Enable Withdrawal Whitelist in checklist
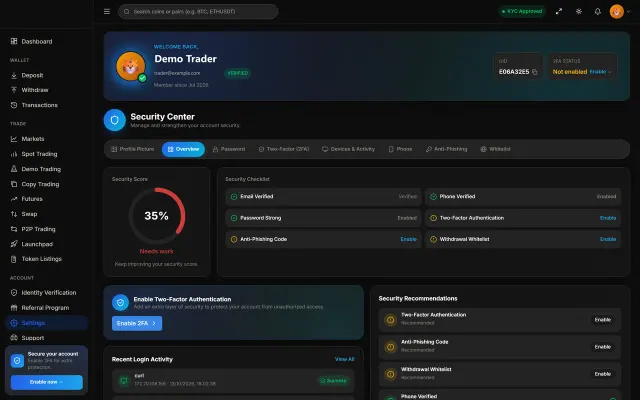The height and width of the screenshot is (400, 640). [x=608, y=239]
